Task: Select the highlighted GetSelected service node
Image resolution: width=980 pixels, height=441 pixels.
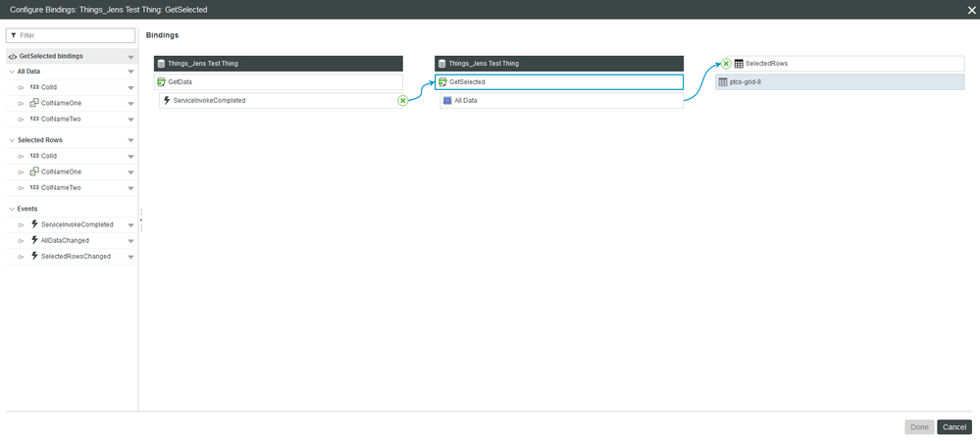Action: click(559, 81)
